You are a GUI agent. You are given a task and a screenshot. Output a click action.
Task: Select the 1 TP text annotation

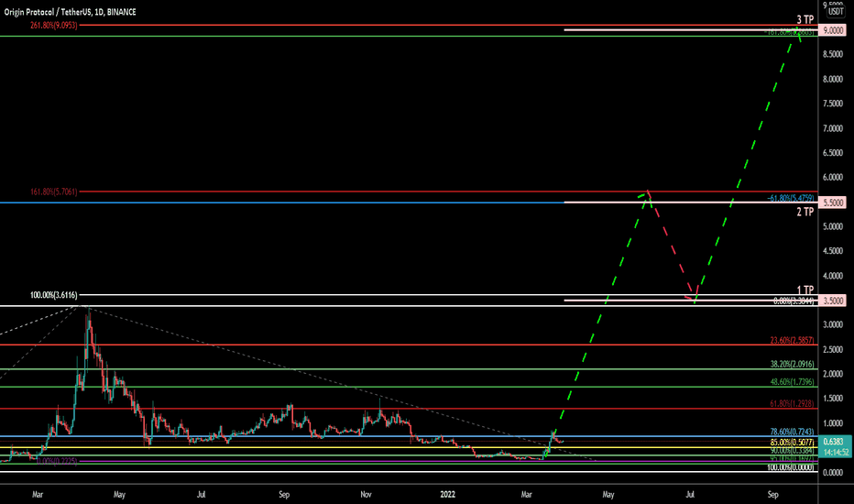pos(805,290)
